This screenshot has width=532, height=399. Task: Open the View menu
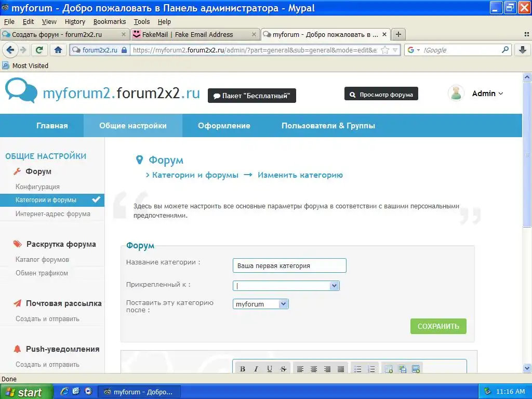tap(49, 22)
